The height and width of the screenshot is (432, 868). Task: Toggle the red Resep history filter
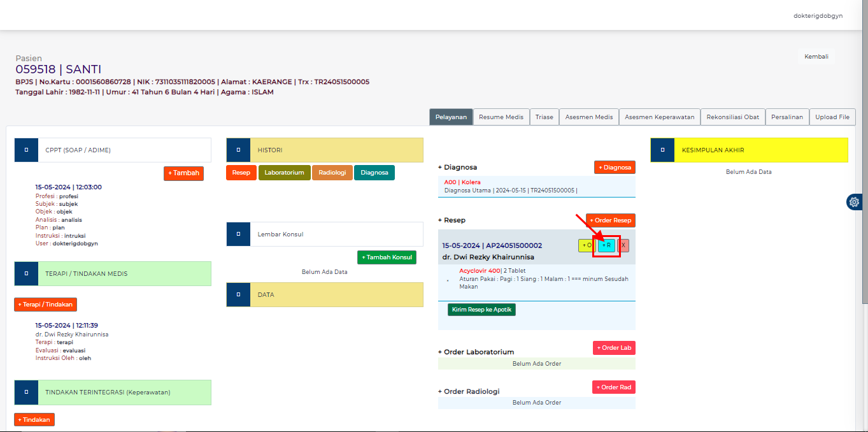pos(241,172)
